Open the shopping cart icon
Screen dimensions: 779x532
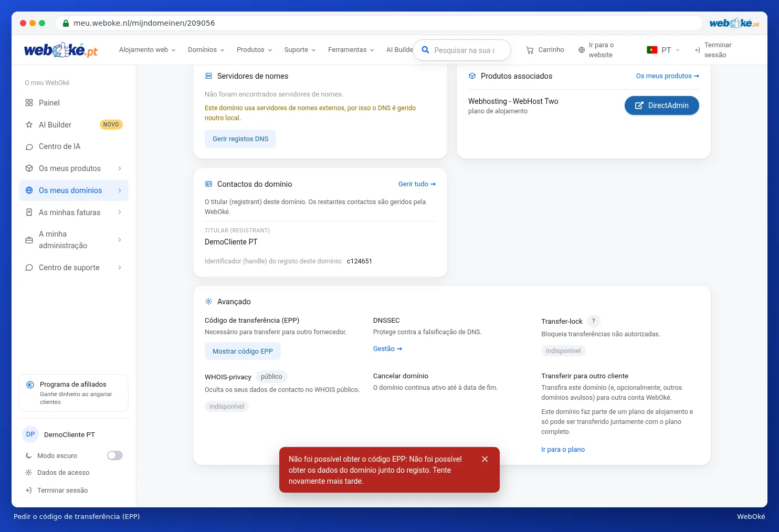click(x=530, y=50)
